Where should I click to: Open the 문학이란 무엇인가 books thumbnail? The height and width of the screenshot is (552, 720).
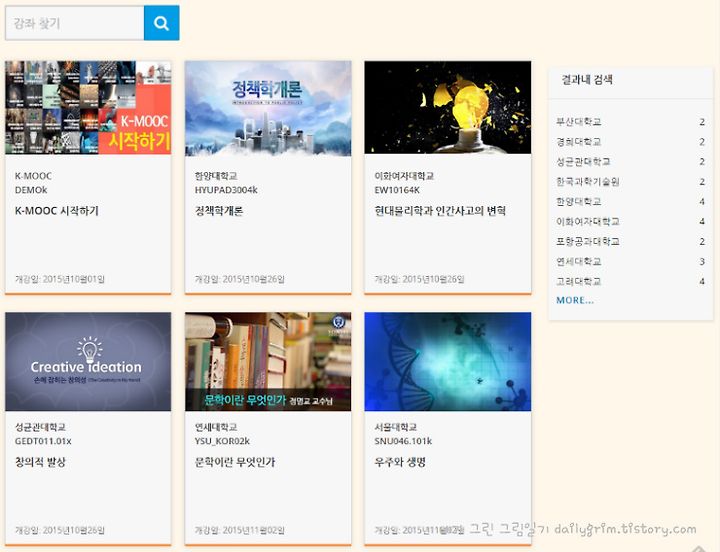[x=268, y=362]
